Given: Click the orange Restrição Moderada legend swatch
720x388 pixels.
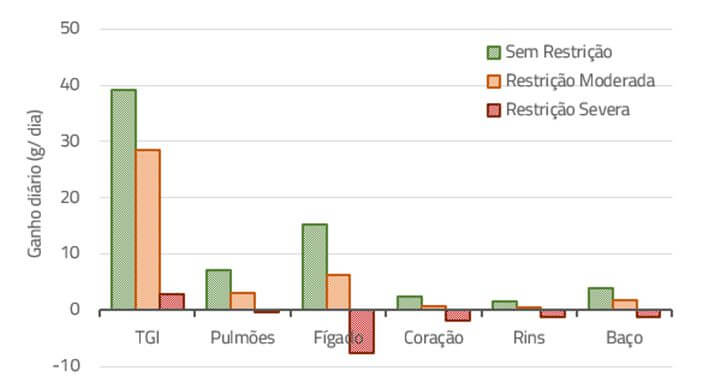Looking at the screenshot, I should coord(494,81).
